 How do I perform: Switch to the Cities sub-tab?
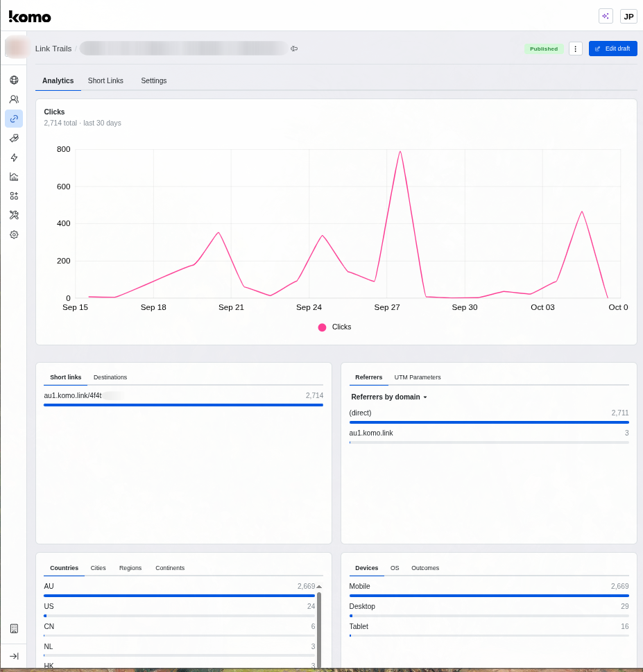coord(98,568)
